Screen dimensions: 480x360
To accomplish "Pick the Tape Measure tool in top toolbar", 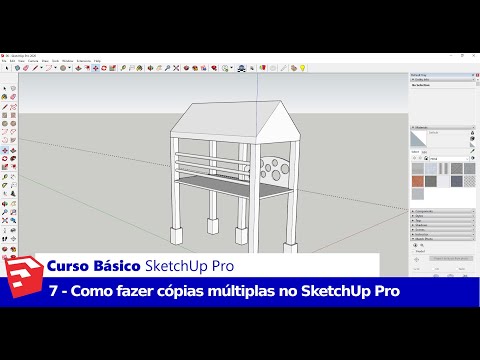I will pos(123,68).
